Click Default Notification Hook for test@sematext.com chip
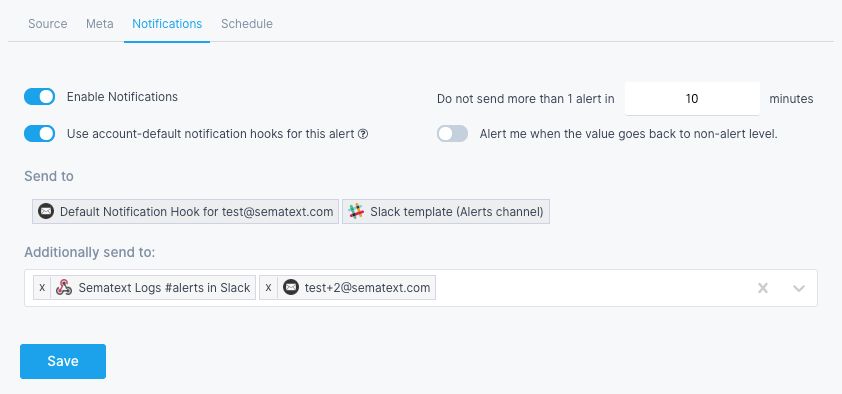 [185, 211]
